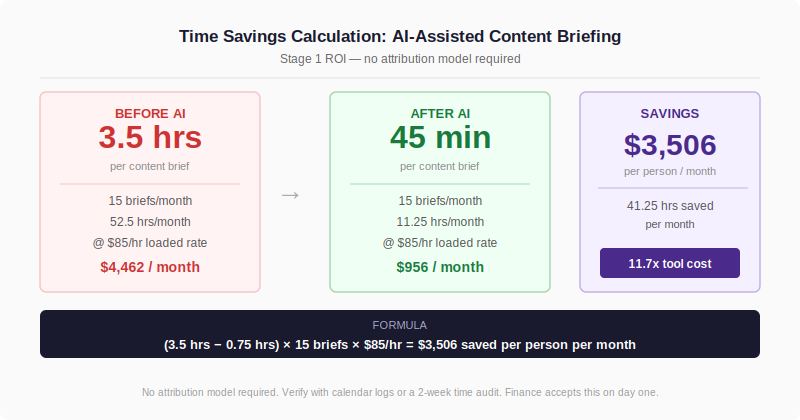800x420 pixels.
Task: Click the Stage 1 ROI subtitle
Action: [400, 59]
